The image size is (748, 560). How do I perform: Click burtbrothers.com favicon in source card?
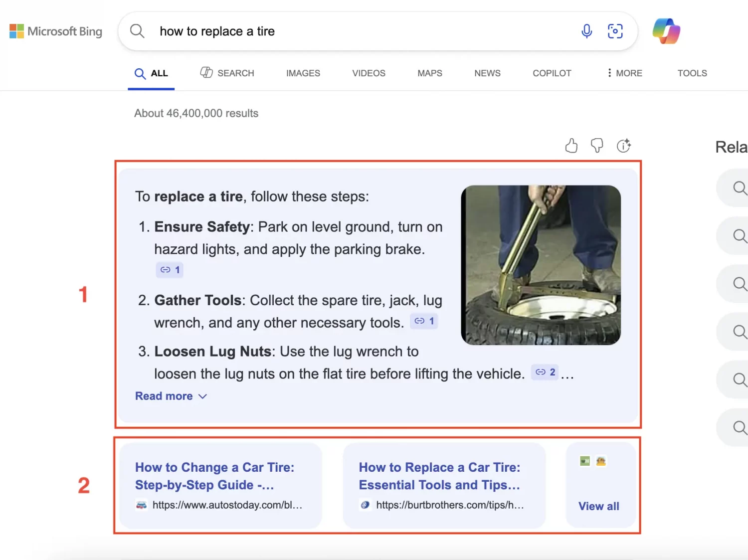click(365, 505)
